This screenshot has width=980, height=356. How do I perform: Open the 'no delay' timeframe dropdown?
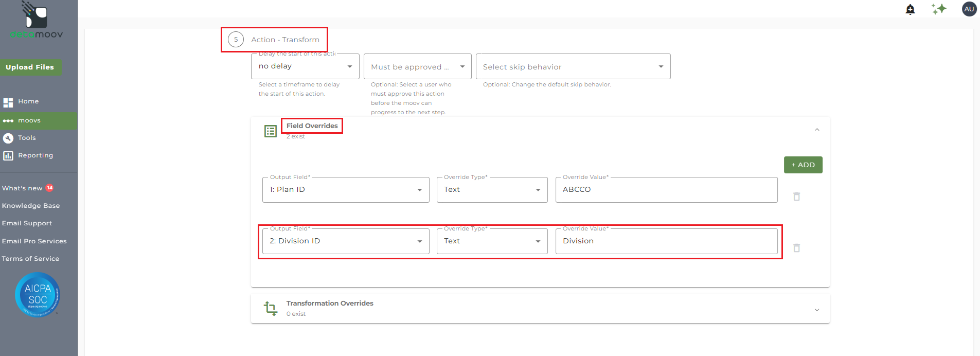(305, 66)
